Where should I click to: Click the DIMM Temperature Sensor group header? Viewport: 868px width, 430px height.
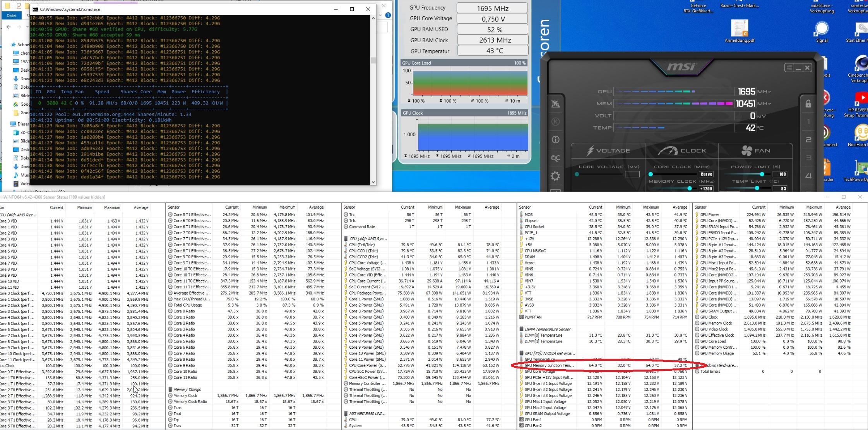547,329
